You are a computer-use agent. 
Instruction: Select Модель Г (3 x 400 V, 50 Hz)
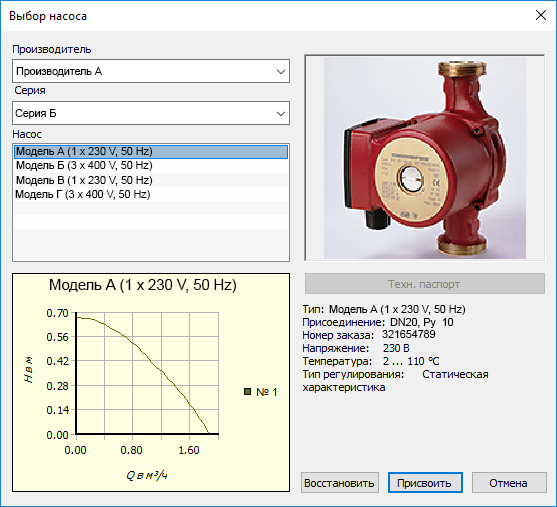click(x=151, y=194)
